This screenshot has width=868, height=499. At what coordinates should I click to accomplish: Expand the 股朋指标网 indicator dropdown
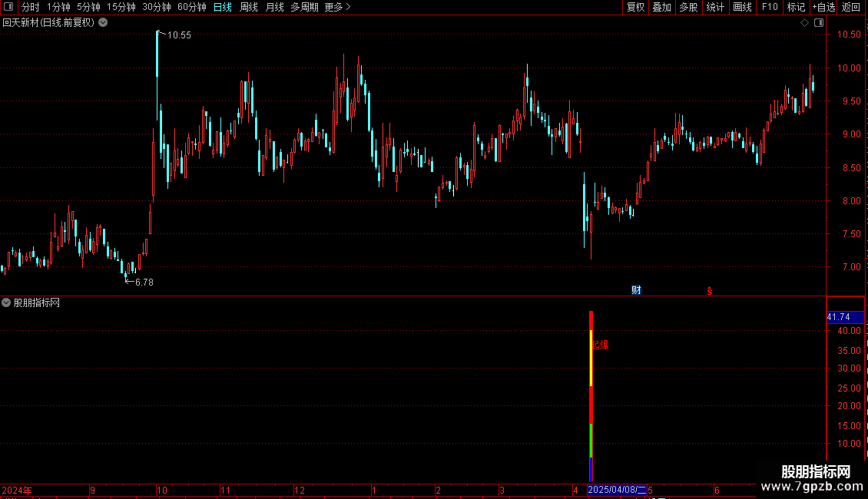click(x=6, y=302)
